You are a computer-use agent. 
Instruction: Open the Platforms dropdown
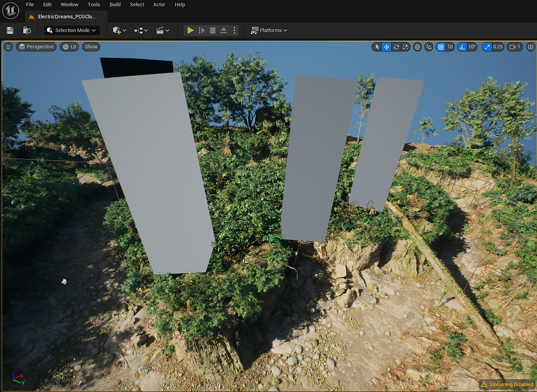[x=269, y=31]
